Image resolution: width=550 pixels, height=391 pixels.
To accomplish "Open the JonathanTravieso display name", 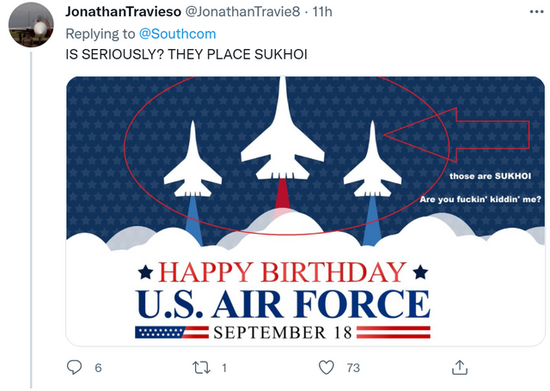I will click(123, 12).
